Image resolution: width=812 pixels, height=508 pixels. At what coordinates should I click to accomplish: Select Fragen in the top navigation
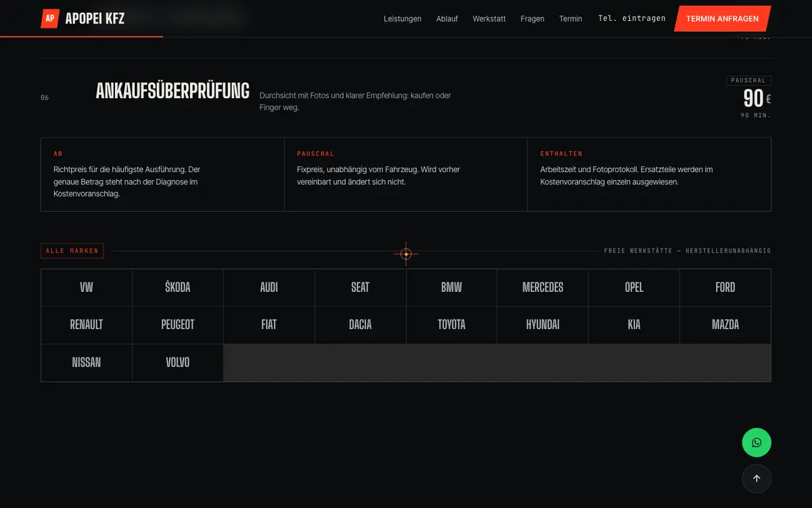pos(533,19)
